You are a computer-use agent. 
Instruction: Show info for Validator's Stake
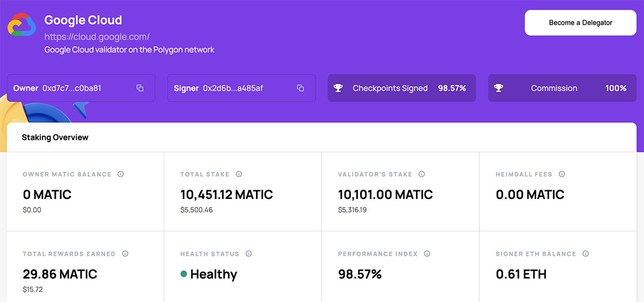(x=422, y=174)
